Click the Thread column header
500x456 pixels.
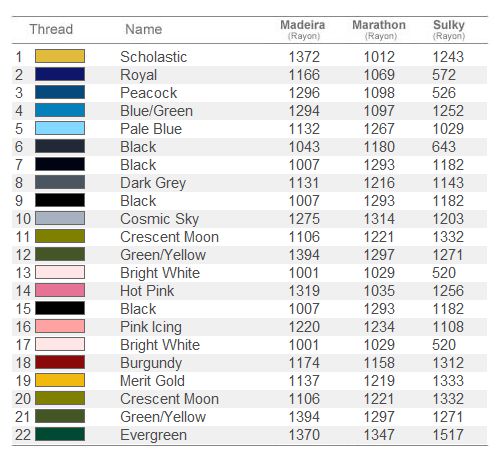click(51, 29)
